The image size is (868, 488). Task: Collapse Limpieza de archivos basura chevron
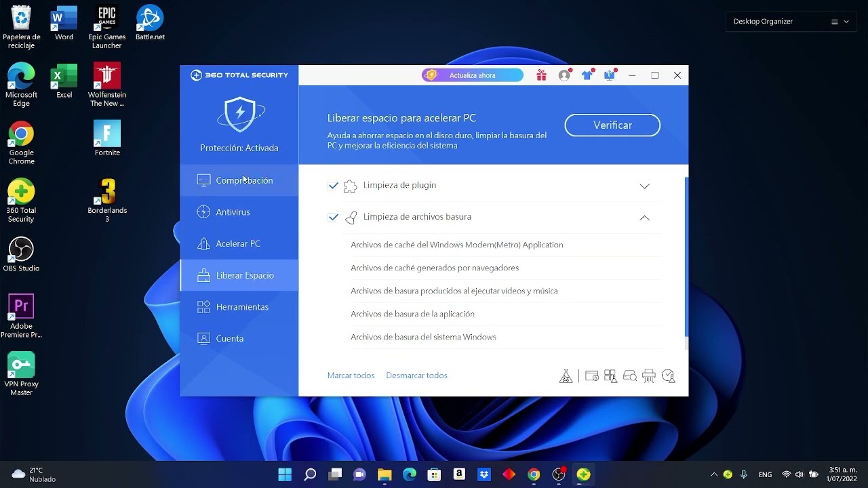[644, 218]
